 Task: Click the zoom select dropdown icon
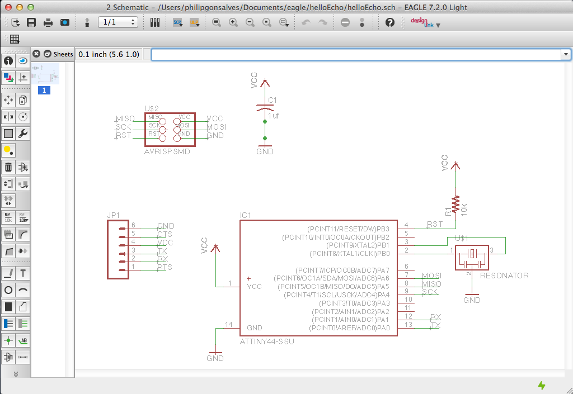click(x=284, y=23)
